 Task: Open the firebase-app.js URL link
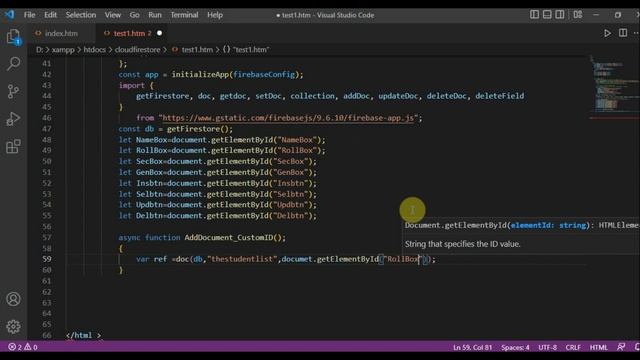pyautogui.click(x=288, y=118)
